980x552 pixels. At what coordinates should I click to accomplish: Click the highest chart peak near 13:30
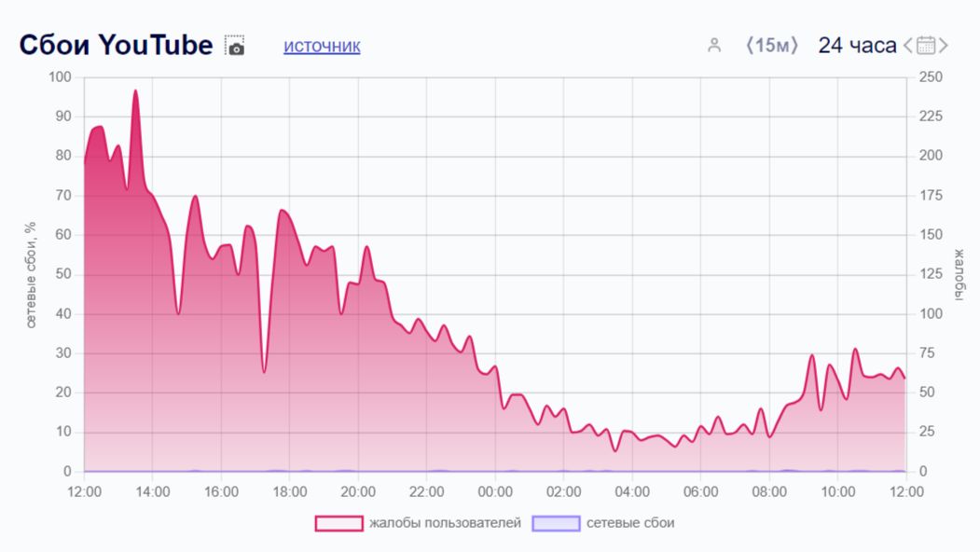coord(135,91)
